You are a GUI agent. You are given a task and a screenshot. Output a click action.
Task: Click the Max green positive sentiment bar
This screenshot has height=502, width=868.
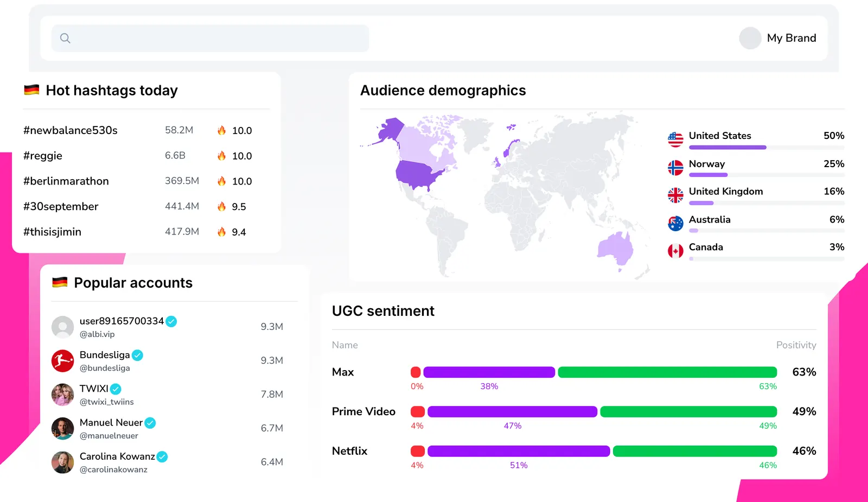coord(667,372)
